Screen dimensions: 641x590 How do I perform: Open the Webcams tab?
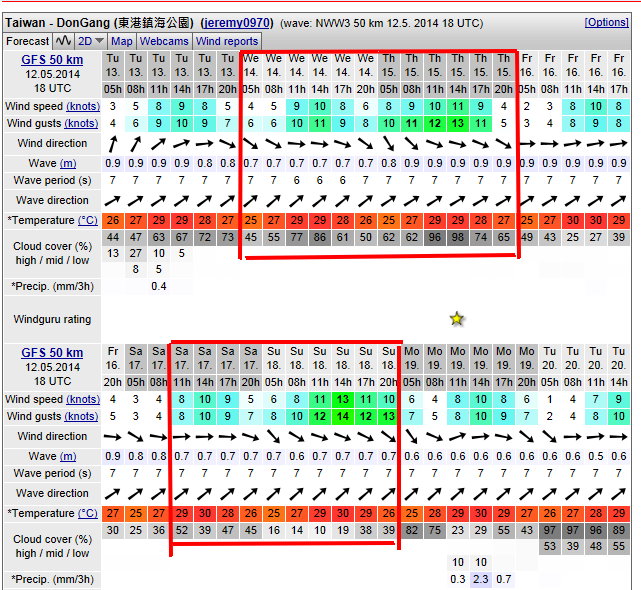pos(164,41)
